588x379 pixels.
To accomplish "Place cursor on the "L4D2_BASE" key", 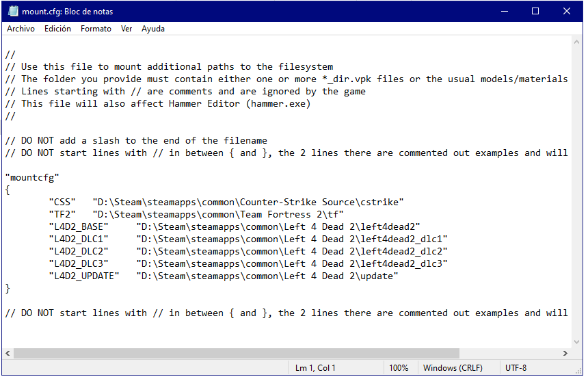I will point(79,227).
